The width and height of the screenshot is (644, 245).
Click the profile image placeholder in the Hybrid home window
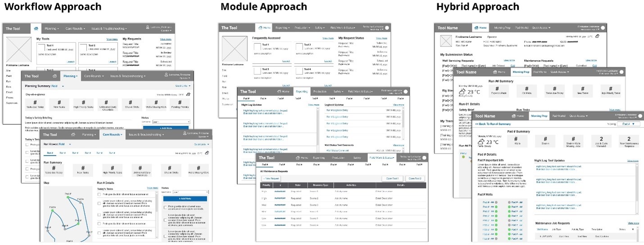pos(446,41)
